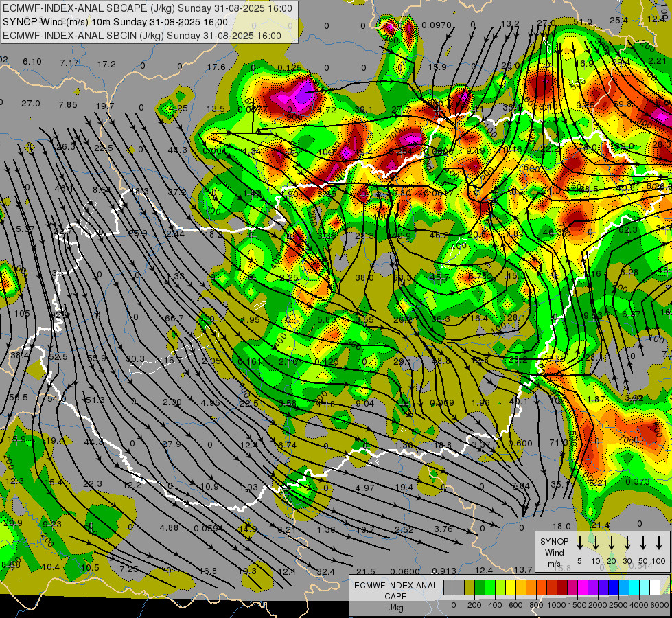Click the map value 5.80

point(327,319)
